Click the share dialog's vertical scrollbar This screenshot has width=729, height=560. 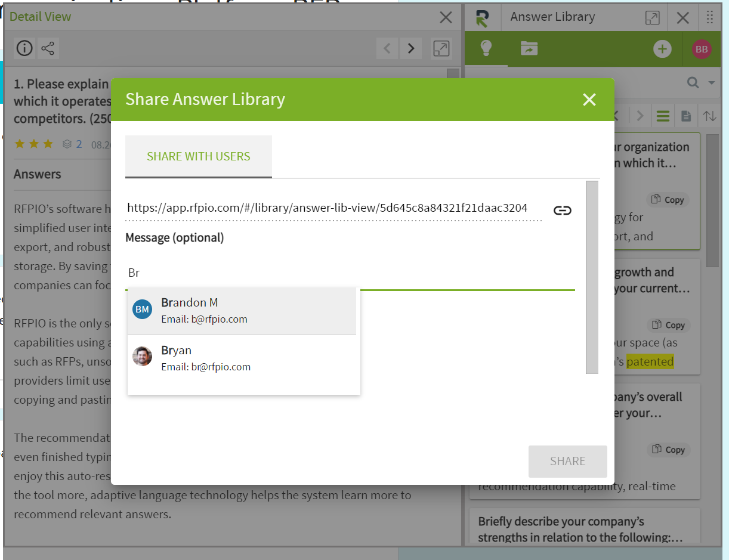(x=592, y=277)
